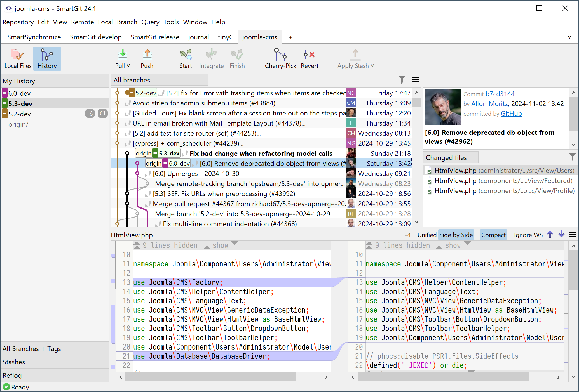Image resolution: width=579 pixels, height=392 pixels.
Task: Click the filter icon in commit history panel
Action: (402, 80)
